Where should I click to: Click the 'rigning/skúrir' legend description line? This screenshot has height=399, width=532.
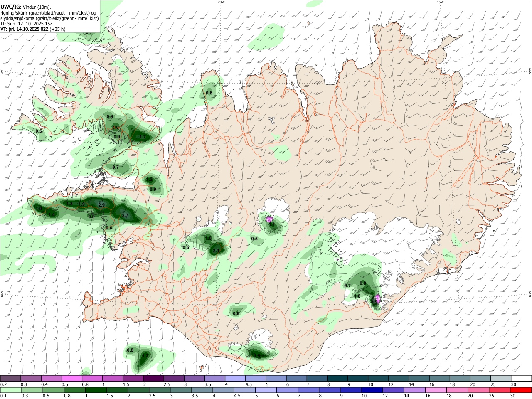(48, 13)
